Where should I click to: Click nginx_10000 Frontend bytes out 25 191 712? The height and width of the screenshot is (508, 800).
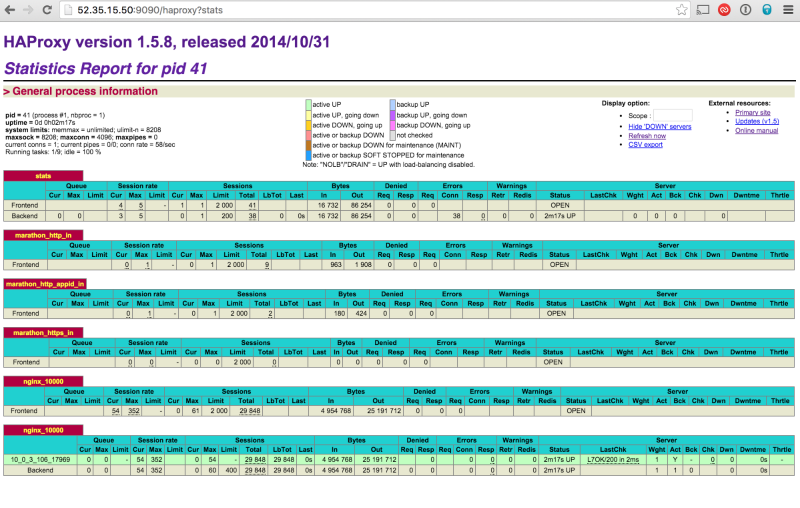[384, 411]
